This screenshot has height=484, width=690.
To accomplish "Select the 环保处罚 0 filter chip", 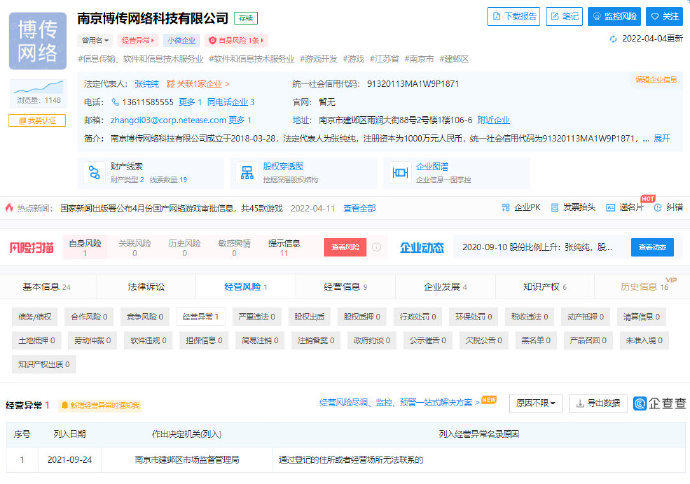I will point(473,316).
